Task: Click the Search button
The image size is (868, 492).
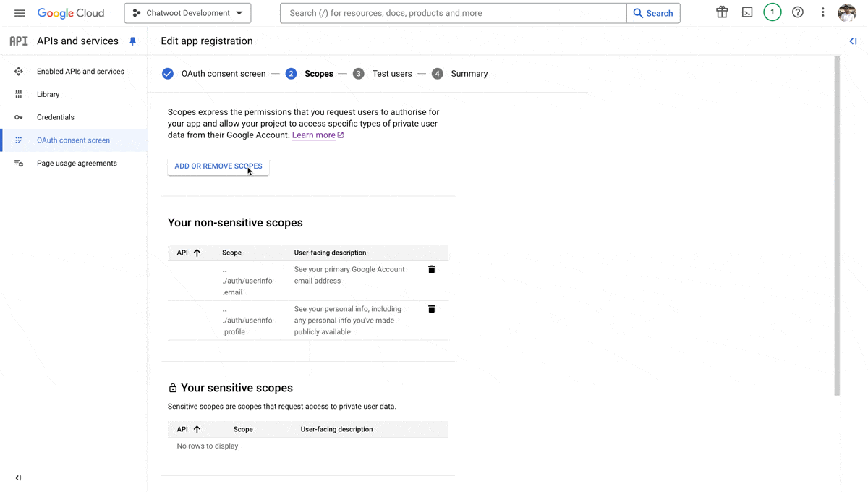Action: point(653,13)
